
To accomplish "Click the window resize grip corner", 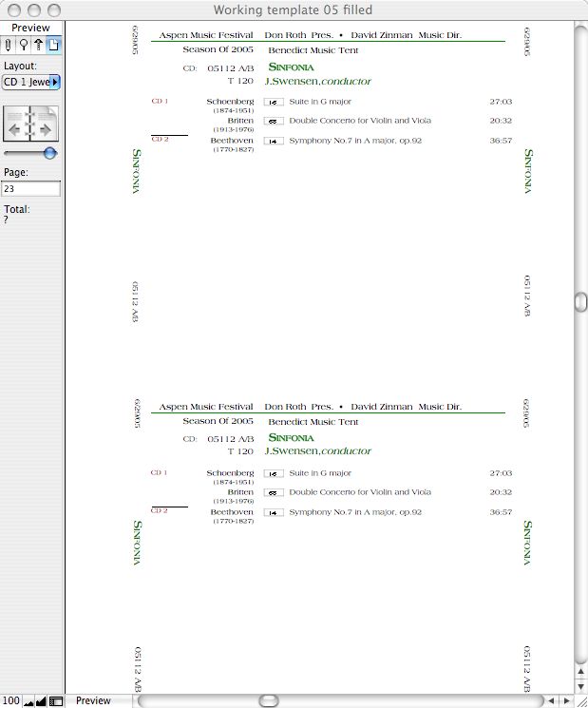I will [580, 701].
